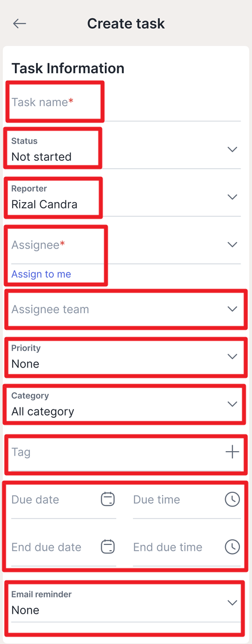Focus the Task name input field

[x=126, y=102]
